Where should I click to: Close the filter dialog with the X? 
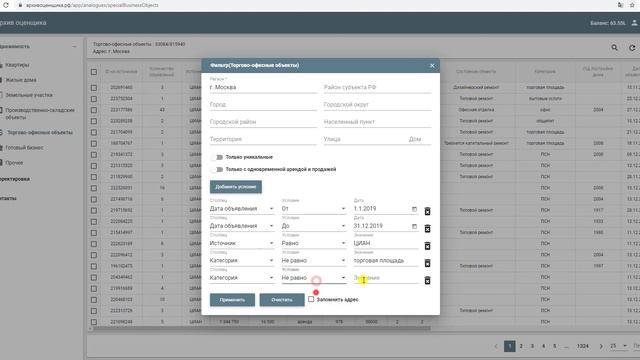[432, 65]
